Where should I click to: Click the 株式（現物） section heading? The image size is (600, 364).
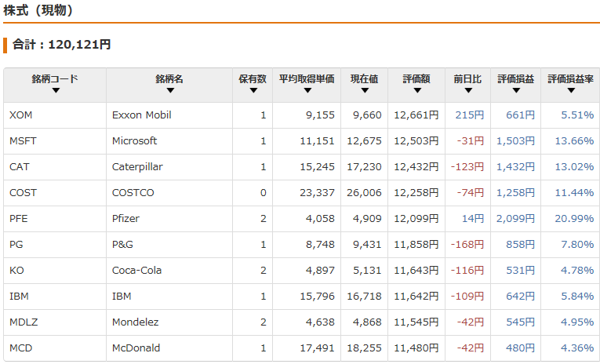pyautogui.click(x=38, y=10)
